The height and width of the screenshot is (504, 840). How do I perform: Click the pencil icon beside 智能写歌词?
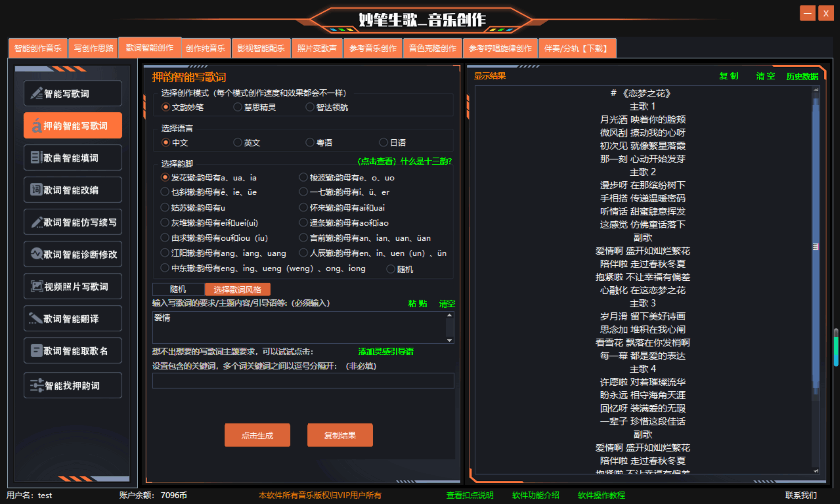click(x=36, y=93)
